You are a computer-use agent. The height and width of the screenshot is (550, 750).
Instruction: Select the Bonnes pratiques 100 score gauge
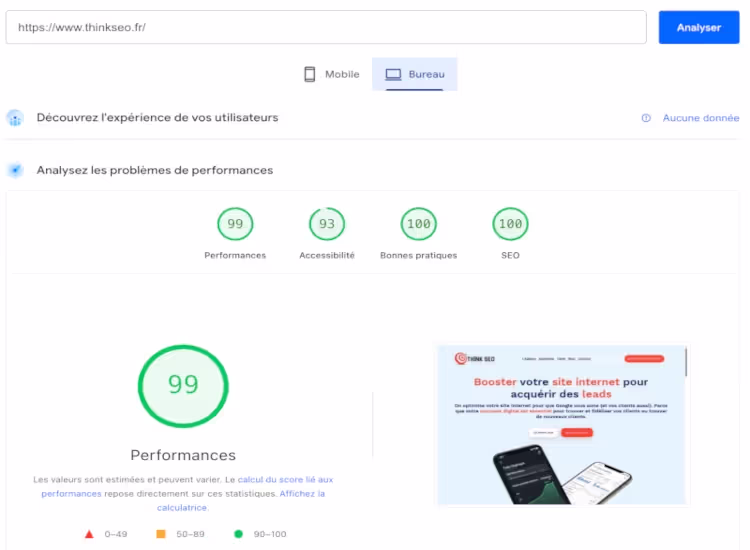pyautogui.click(x=418, y=225)
